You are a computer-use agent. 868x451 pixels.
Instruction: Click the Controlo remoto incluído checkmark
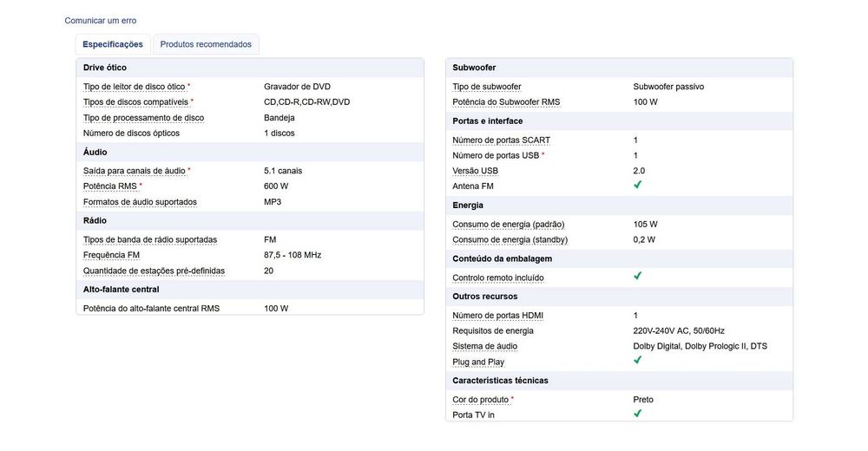click(637, 277)
